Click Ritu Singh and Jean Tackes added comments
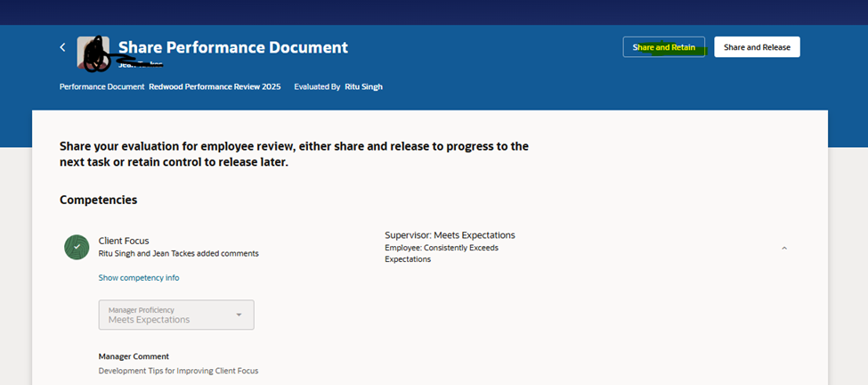 pos(178,254)
